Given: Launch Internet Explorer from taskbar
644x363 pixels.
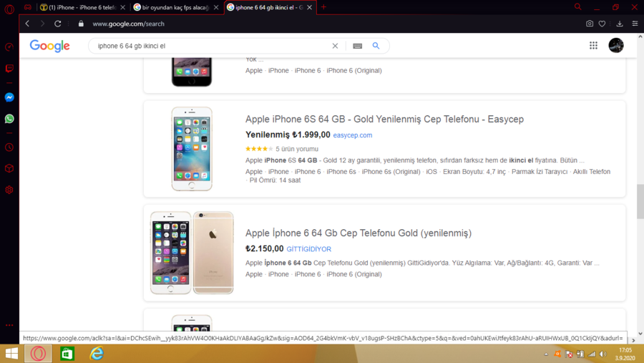Looking at the screenshot, I should click(x=97, y=354).
